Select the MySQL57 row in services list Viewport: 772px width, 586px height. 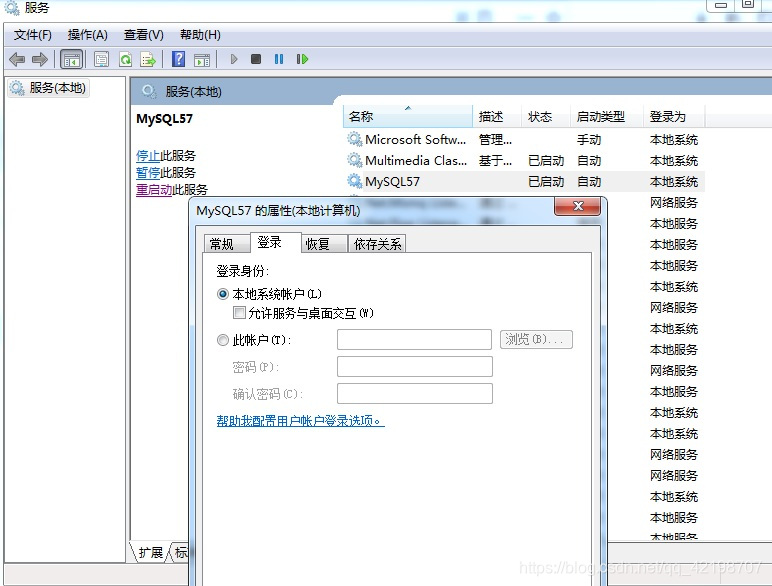[524, 182]
